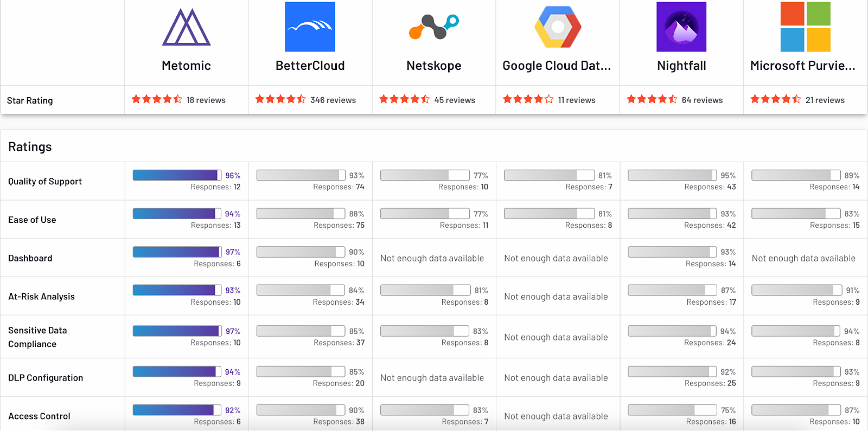Click the Google Cloud hexagon logo
The image size is (868, 431).
tap(557, 26)
